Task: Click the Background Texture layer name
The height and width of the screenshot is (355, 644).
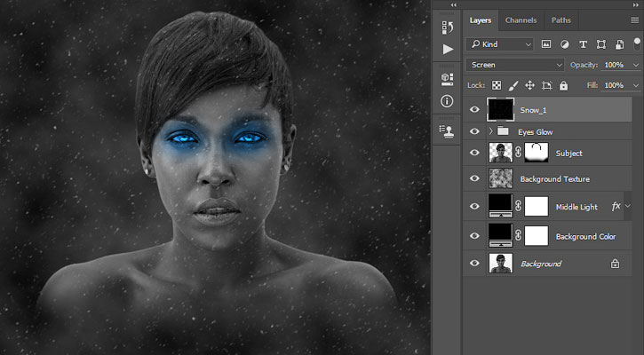Action: coord(555,179)
